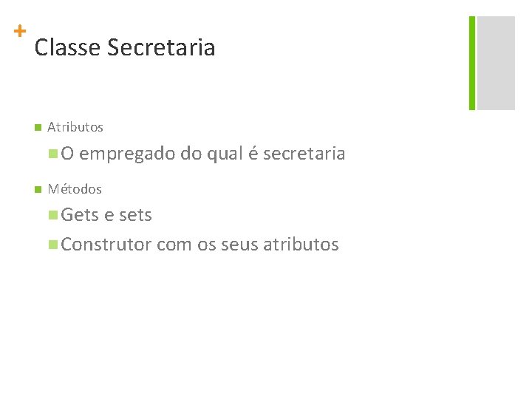Click the green vertical bar

[x=472, y=63]
